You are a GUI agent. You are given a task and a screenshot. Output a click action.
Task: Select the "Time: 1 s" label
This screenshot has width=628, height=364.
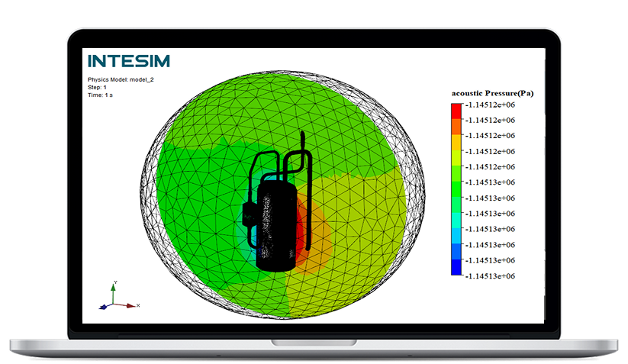pos(101,95)
